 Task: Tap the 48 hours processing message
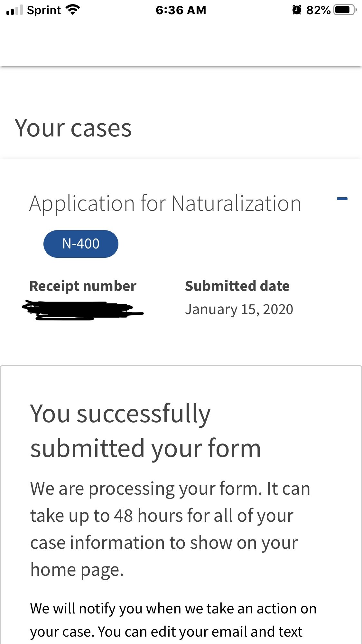pyautogui.click(x=170, y=529)
